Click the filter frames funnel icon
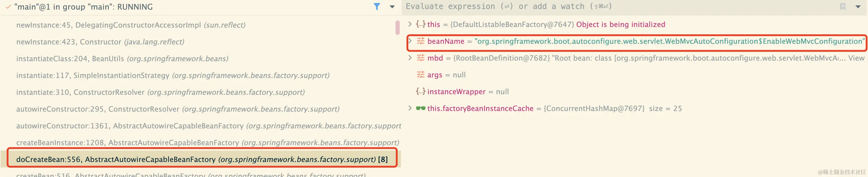 tap(377, 7)
